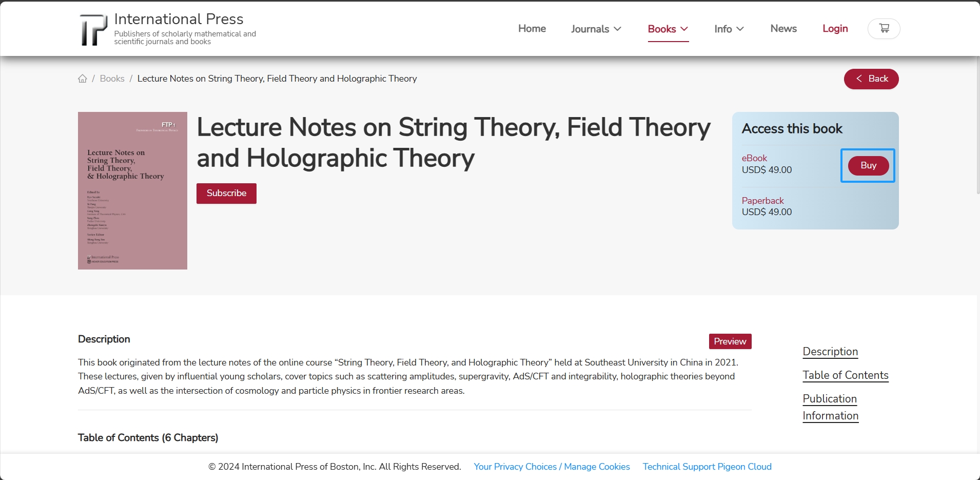
Task: Open the book cover thumbnail
Action: pyautogui.click(x=132, y=190)
